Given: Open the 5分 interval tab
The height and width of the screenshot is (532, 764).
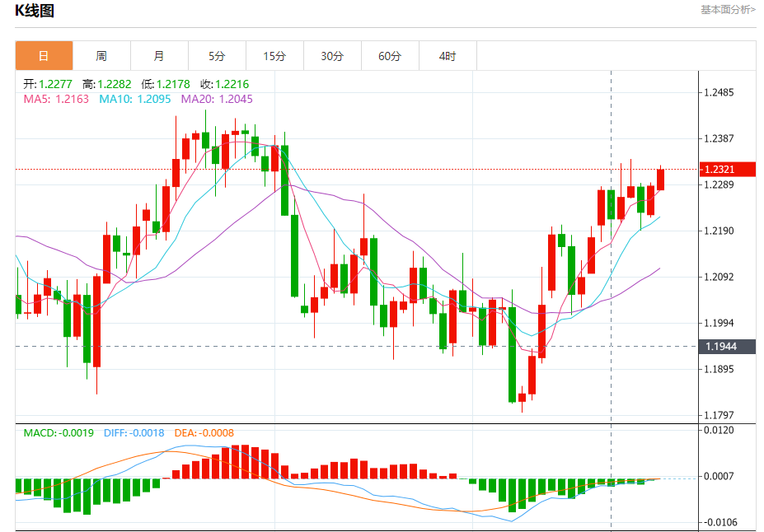Looking at the screenshot, I should (x=217, y=56).
